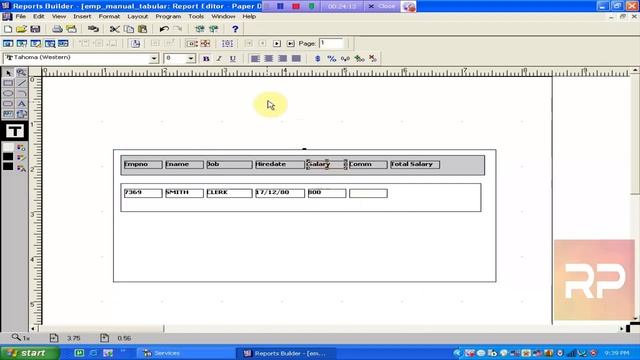
Task: Select the Text tool with letter A
Action: [x=21, y=103]
